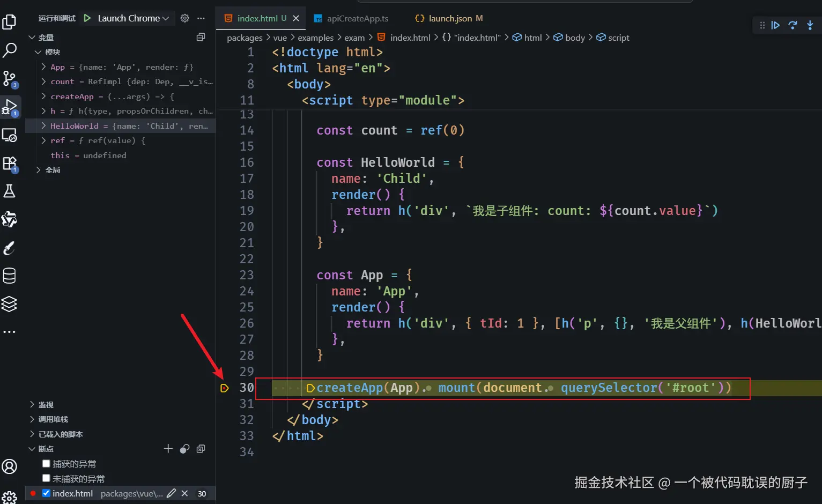Open the Explorer view in activity bar
This screenshot has width=822, height=504.
point(9,22)
